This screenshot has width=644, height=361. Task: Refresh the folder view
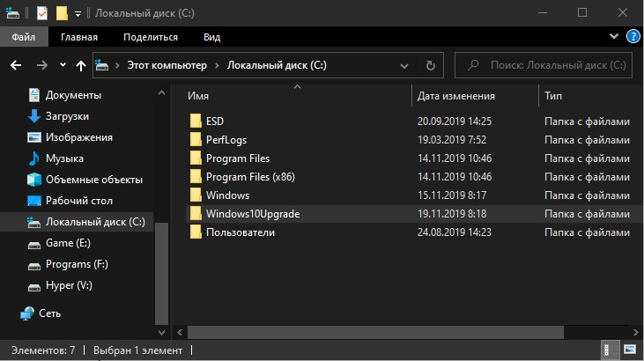pyautogui.click(x=431, y=65)
